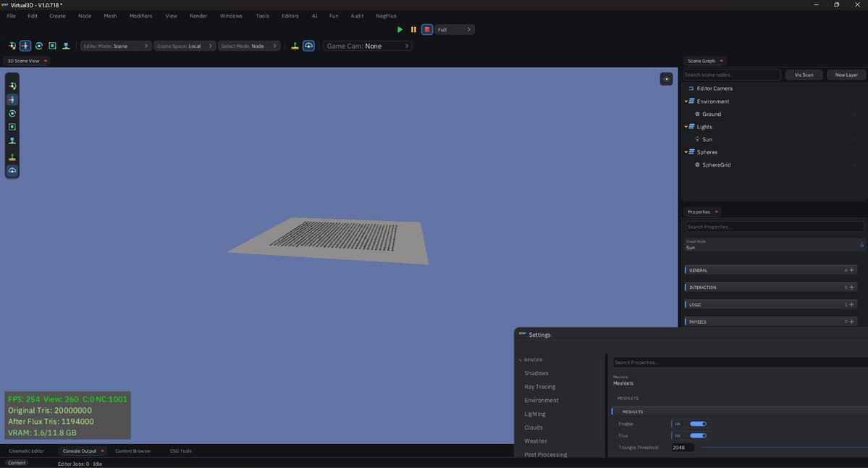Viewport: 868px width, 468px height.
Task: Click the Triangle Threshold value field
Action: pyautogui.click(x=683, y=448)
